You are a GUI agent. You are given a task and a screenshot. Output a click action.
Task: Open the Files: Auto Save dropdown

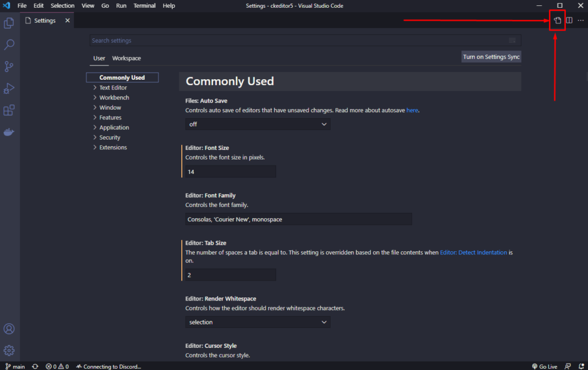[x=257, y=124]
